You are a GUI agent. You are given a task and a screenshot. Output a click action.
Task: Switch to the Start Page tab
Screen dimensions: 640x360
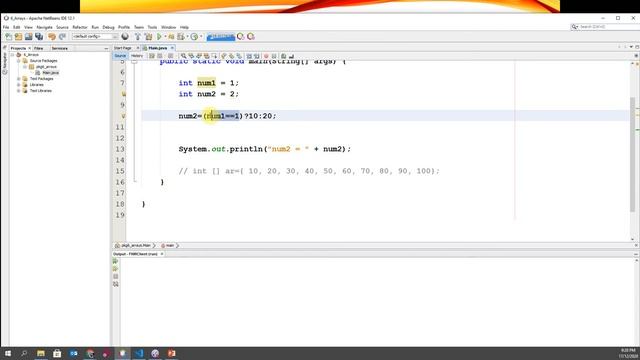pyautogui.click(x=123, y=48)
